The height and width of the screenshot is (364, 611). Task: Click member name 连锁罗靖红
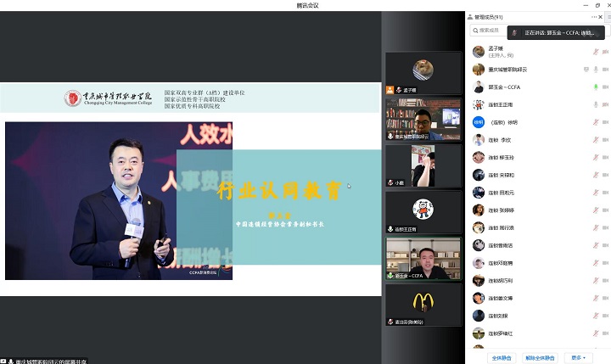[501, 333]
